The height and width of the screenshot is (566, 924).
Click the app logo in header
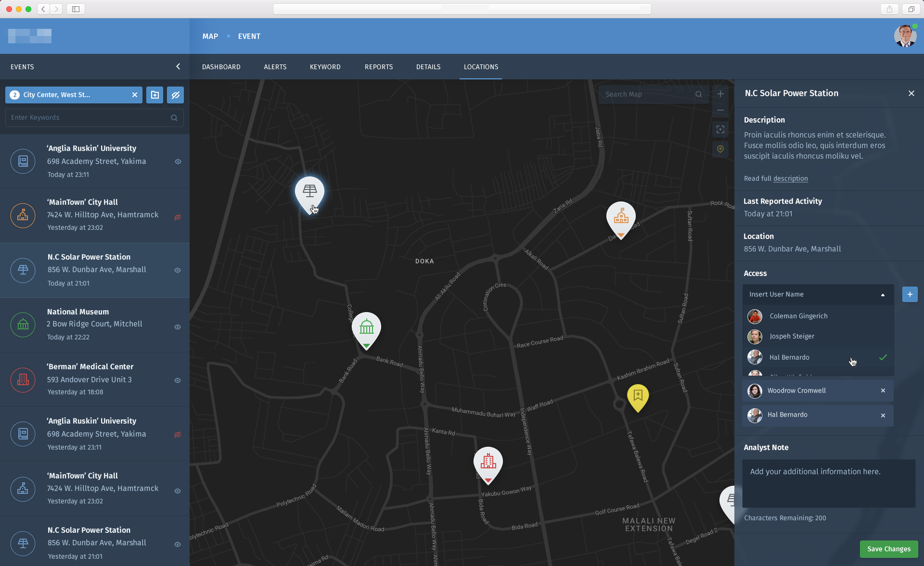30,36
